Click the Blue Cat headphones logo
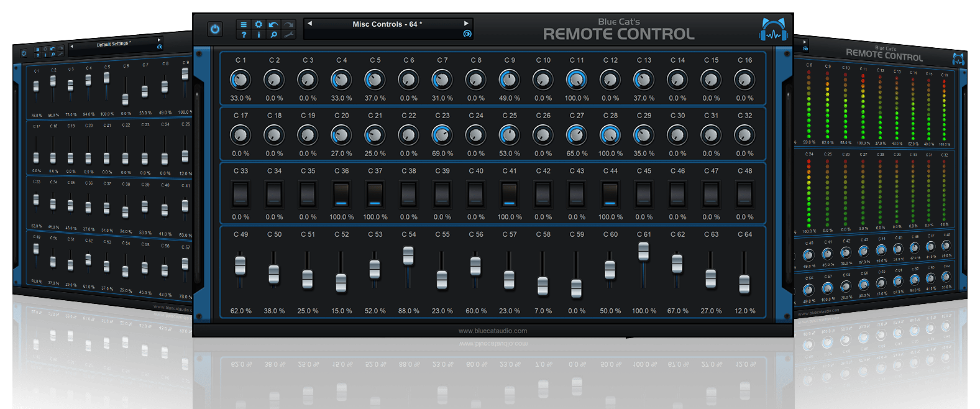This screenshot has height=409, width=980. tap(773, 30)
